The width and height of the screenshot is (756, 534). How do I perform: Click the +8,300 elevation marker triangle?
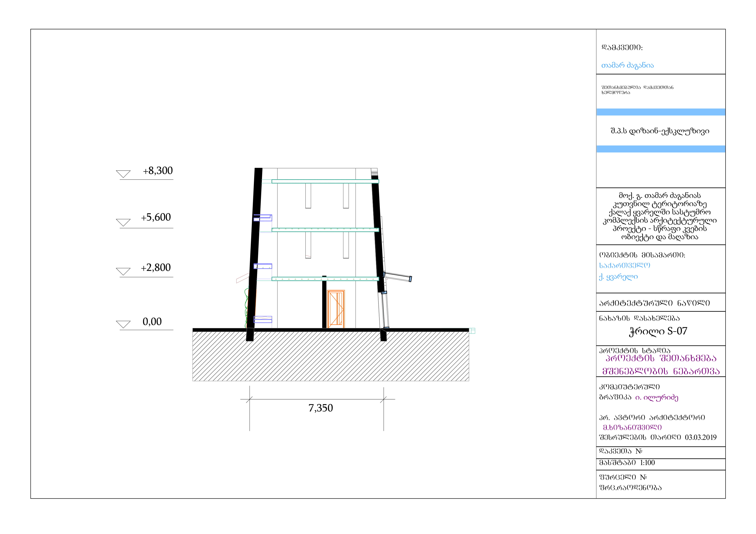coord(123,174)
